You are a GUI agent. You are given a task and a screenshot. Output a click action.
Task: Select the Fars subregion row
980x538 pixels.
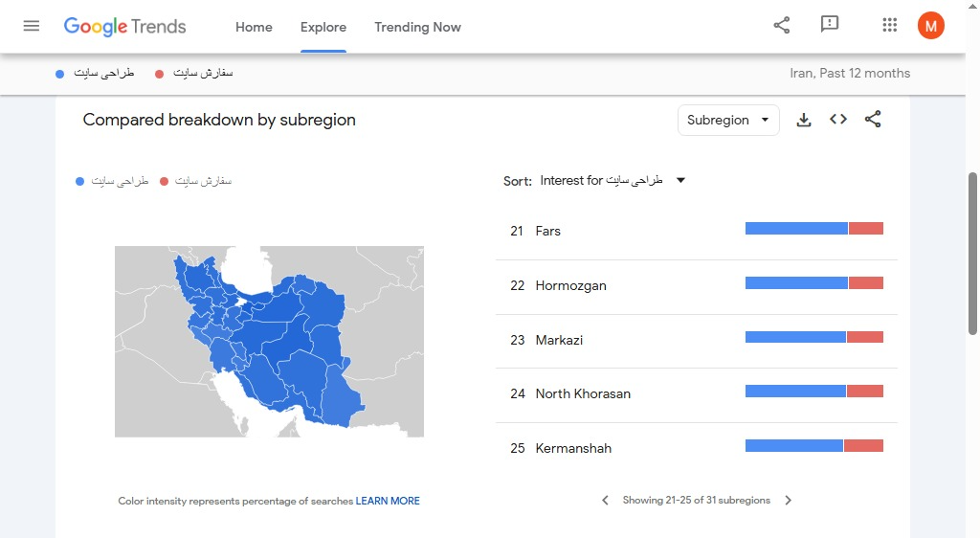tap(548, 231)
